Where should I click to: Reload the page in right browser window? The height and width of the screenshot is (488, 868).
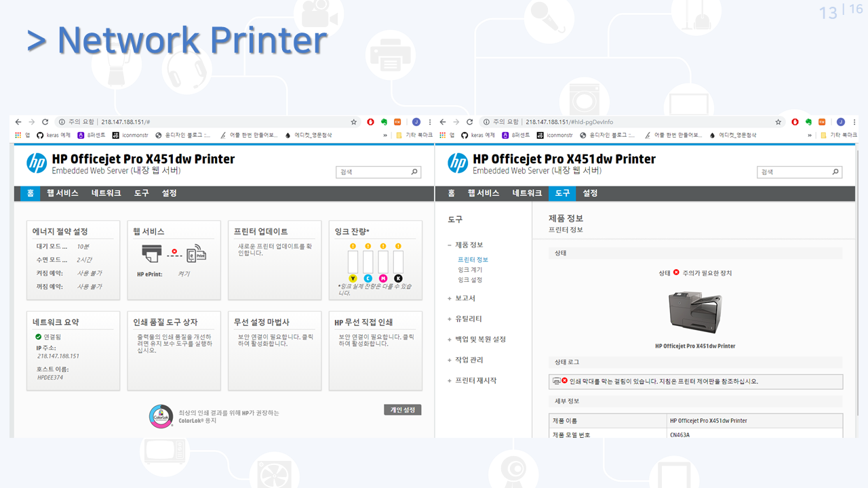[469, 122]
